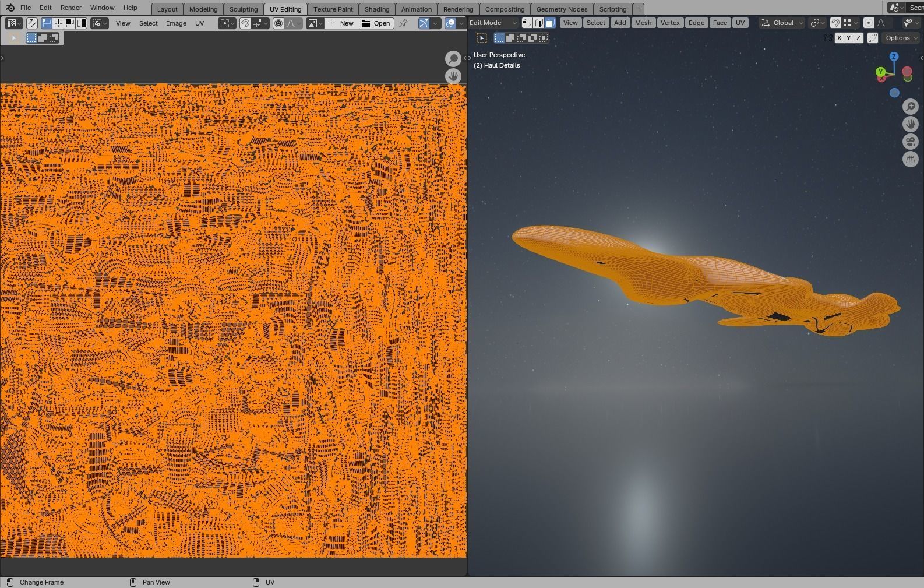924x588 pixels.
Task: Set UV select mode to subtract
Action: pos(54,38)
